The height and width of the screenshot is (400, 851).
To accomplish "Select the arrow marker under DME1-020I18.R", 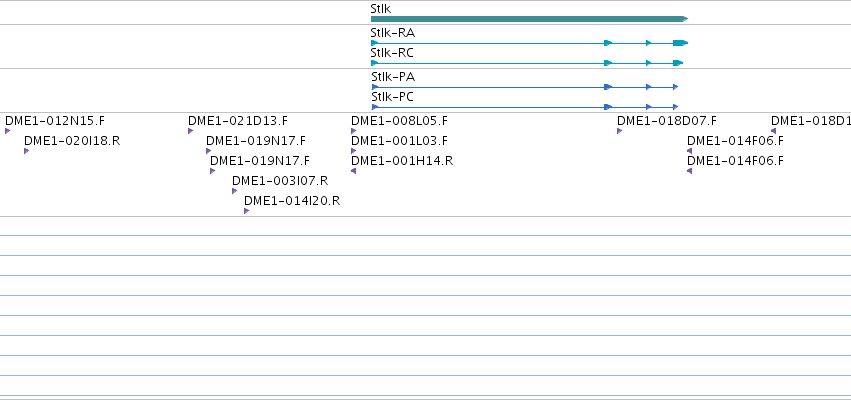I will tap(27, 151).
